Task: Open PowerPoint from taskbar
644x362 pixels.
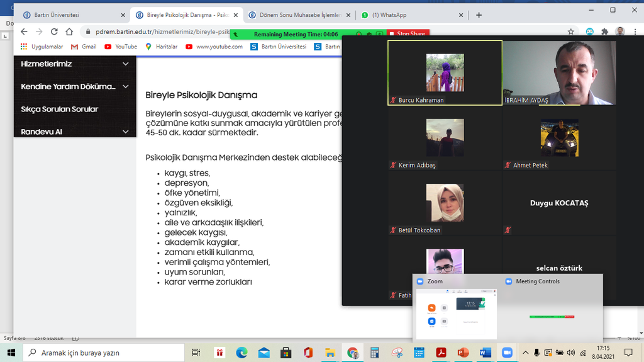Action: 464,353
